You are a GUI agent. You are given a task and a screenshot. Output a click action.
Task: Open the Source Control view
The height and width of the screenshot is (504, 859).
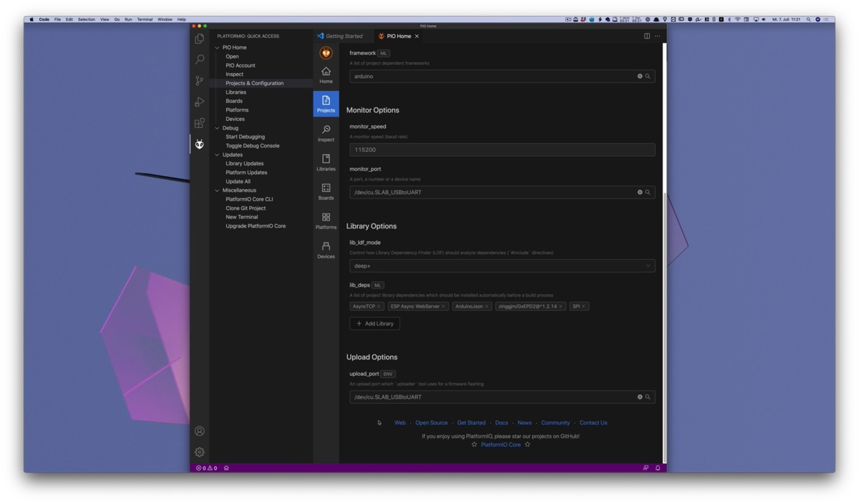tap(200, 81)
